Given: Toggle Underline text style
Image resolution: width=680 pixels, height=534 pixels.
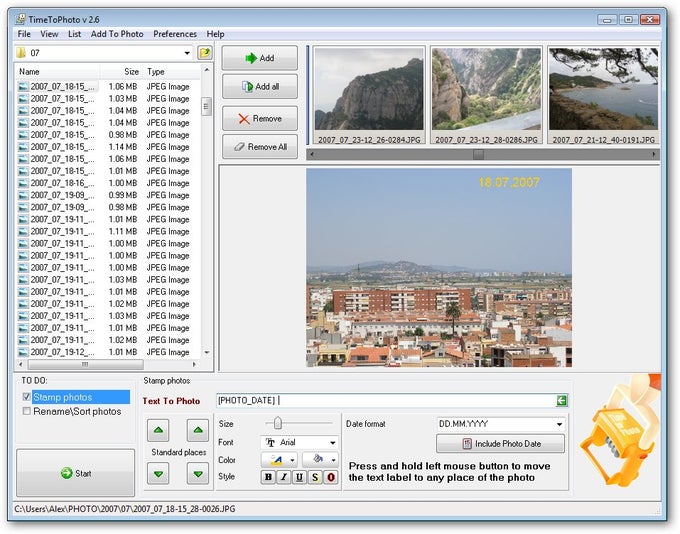Looking at the screenshot, I should pyautogui.click(x=299, y=477).
